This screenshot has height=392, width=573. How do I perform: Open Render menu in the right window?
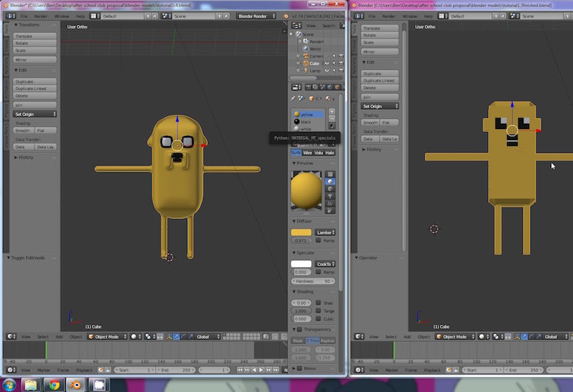[x=388, y=16]
